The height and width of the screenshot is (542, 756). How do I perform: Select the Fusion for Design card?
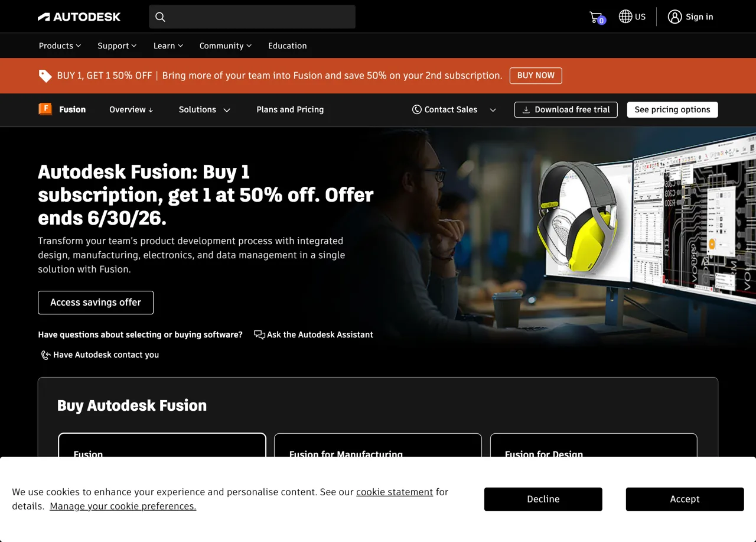click(594, 445)
